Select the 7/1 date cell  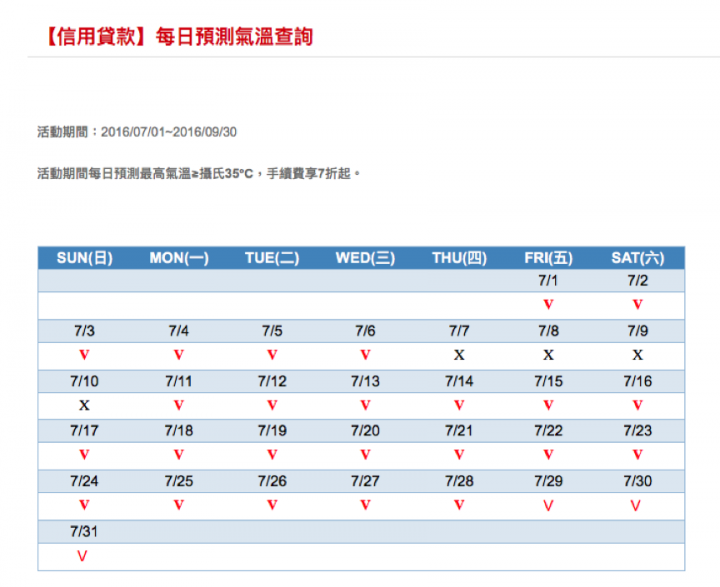click(x=548, y=281)
